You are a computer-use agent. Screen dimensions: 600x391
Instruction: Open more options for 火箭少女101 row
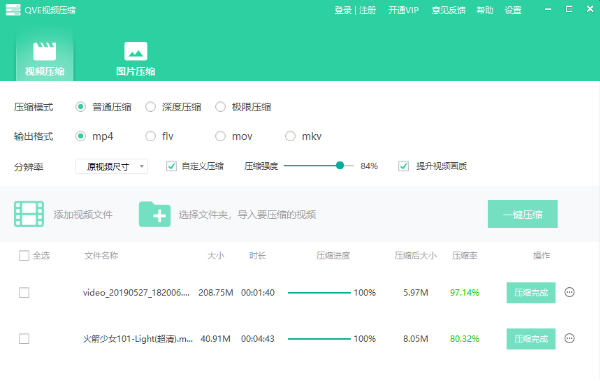[569, 338]
